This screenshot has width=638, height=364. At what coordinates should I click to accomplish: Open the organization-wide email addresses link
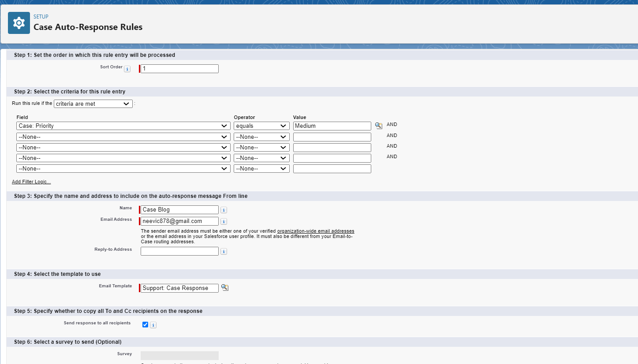316,231
